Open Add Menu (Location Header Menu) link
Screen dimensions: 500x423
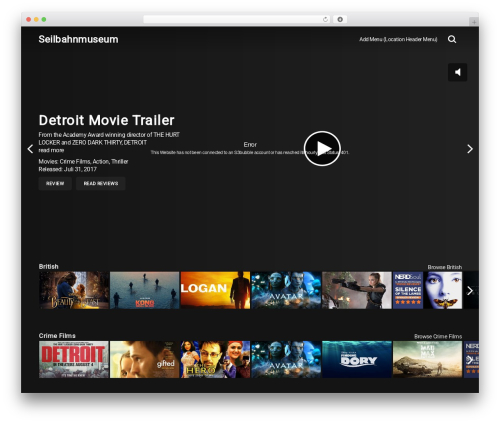click(x=398, y=39)
